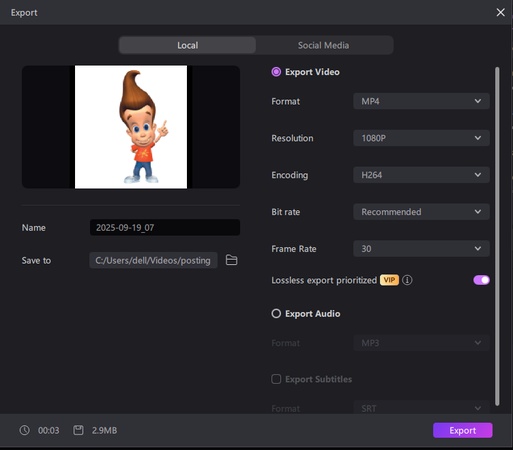Open the subtitles Format SRT dropdown
513x450 pixels.
click(x=421, y=408)
